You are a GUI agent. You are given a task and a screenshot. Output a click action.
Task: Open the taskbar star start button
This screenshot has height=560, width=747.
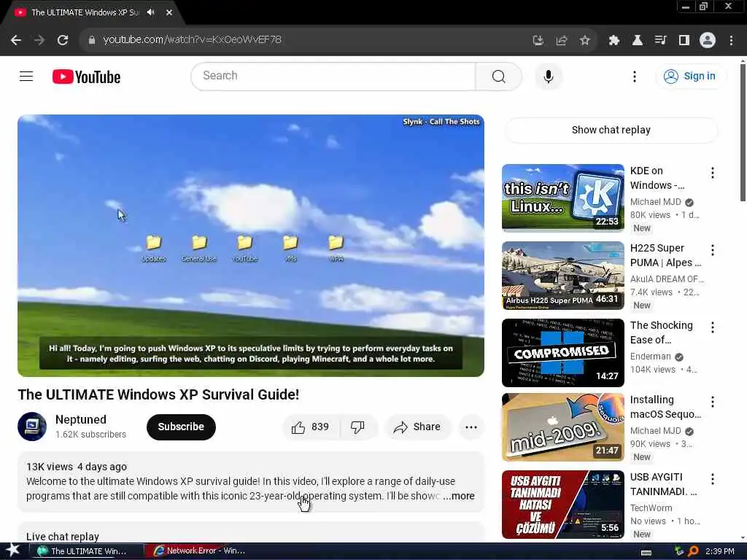[x=12, y=551]
